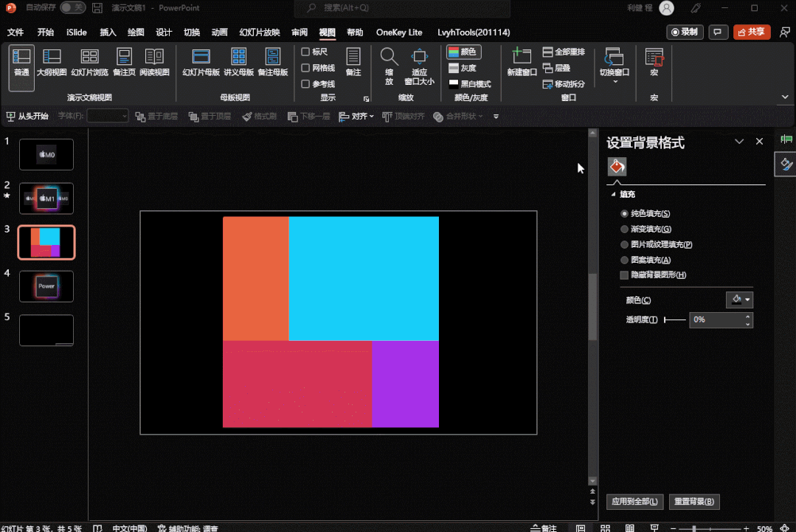796x532 pixels.
Task: Open Show (显示) group dialog launcher
Action: pyautogui.click(x=366, y=99)
